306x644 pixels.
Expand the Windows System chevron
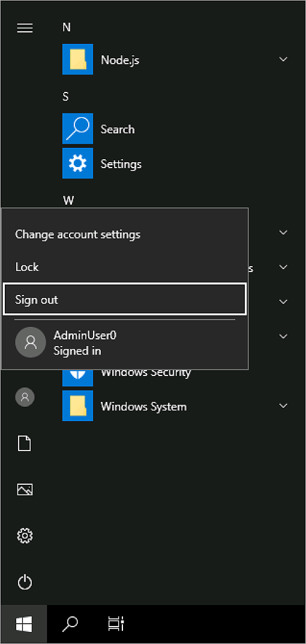pos(283,406)
